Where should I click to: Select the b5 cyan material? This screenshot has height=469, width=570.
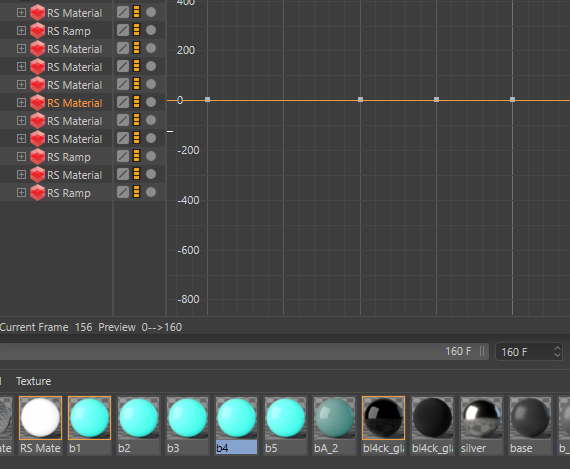[285, 418]
